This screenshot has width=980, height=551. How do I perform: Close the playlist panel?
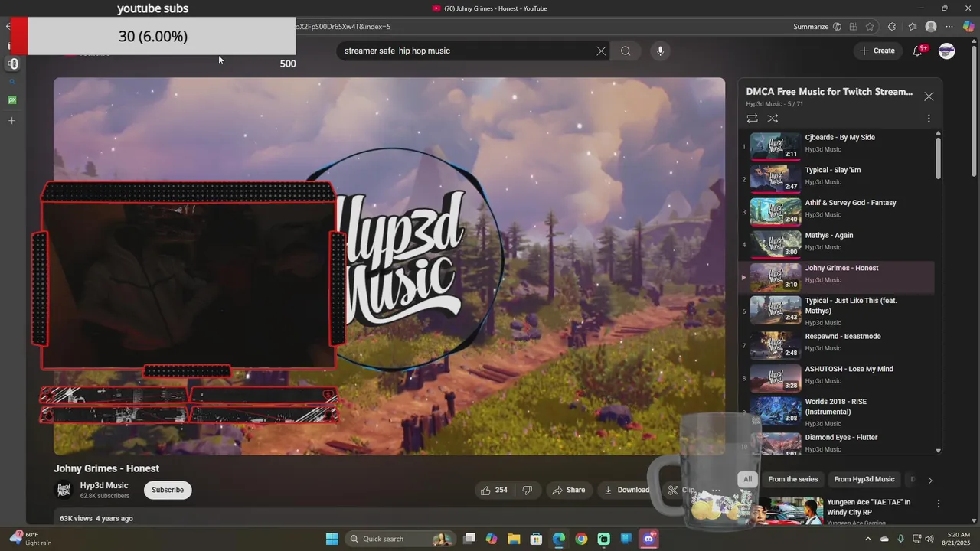pyautogui.click(x=929, y=96)
